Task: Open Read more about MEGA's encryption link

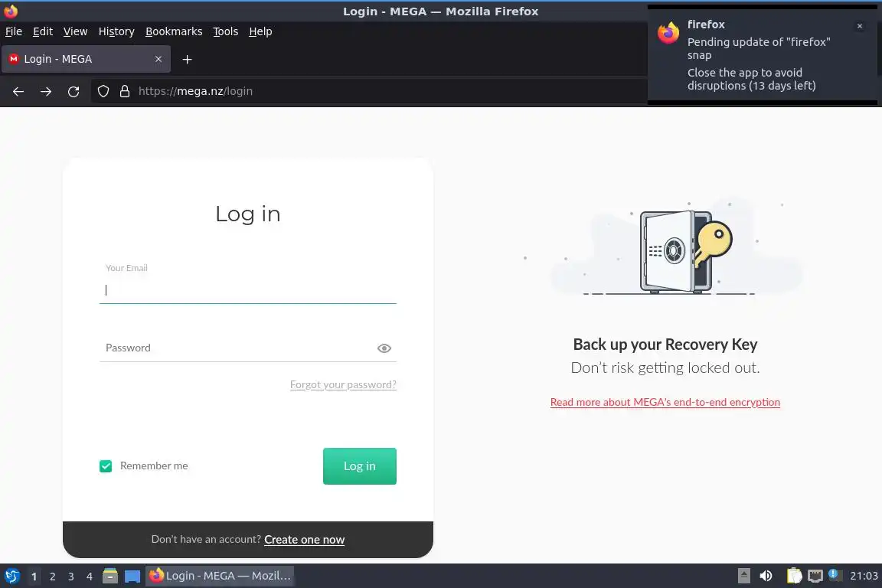Action: (x=665, y=402)
